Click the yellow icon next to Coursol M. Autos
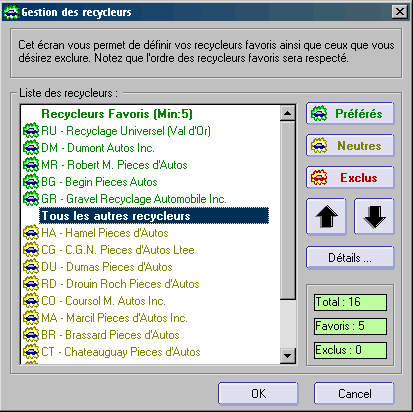The width and height of the screenshot is (413, 412). [31, 301]
